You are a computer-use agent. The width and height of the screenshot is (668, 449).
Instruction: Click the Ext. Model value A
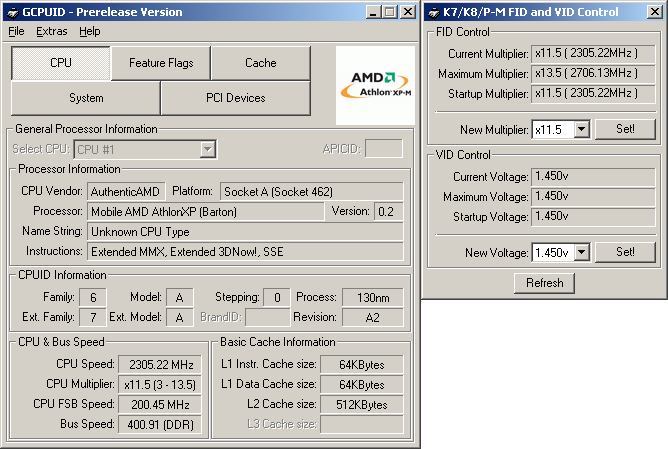[179, 317]
